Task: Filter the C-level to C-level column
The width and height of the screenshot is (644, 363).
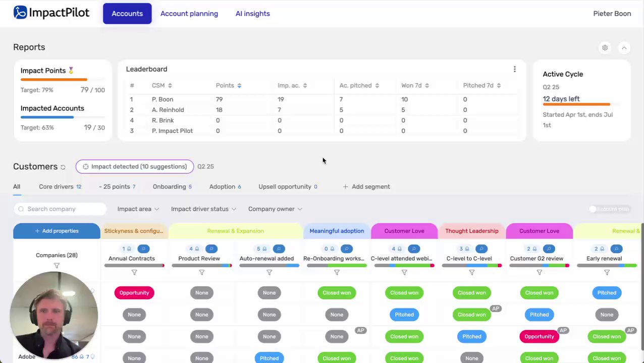Action: [472, 272]
